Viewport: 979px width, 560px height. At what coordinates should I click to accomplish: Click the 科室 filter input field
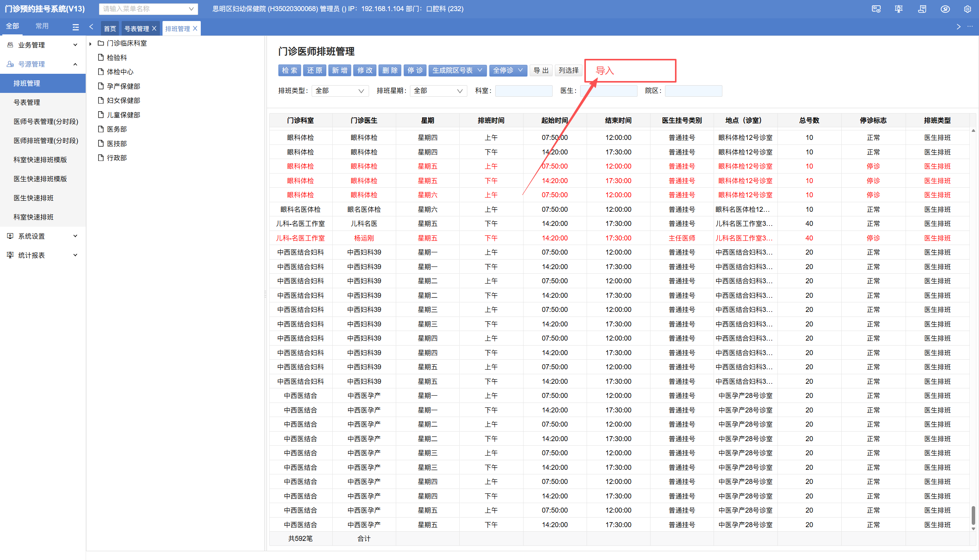tap(523, 91)
